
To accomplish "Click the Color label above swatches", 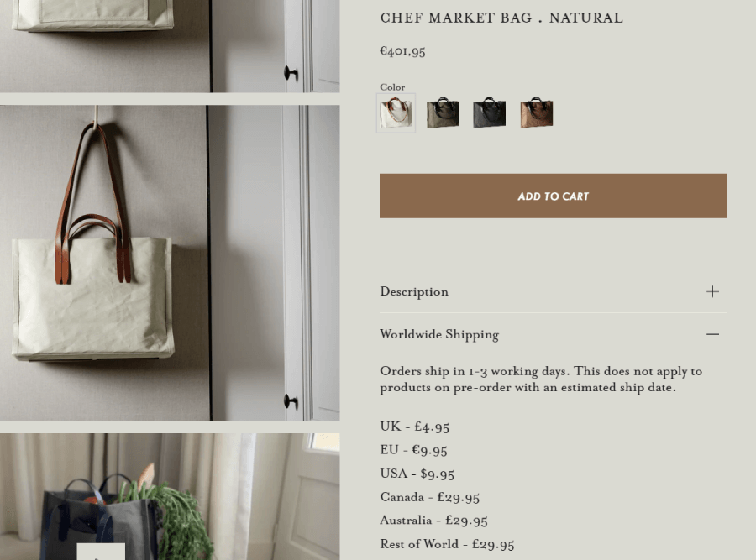I will click(392, 87).
